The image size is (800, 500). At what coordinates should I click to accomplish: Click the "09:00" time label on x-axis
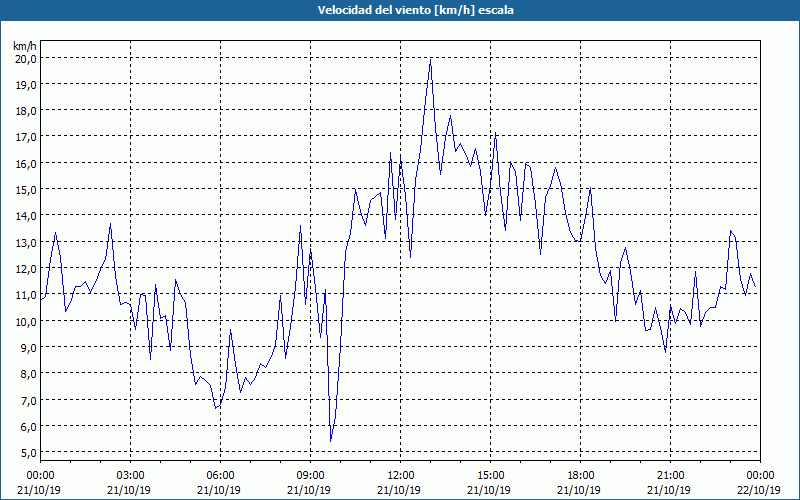[310, 476]
